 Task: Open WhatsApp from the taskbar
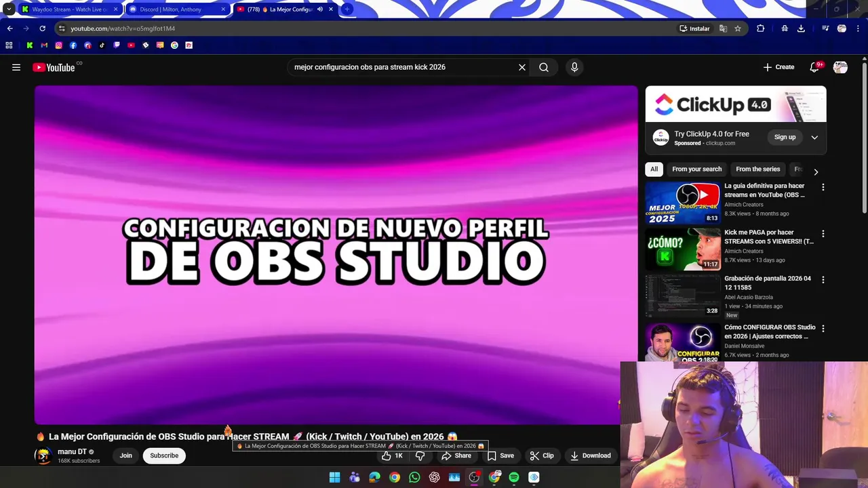pyautogui.click(x=414, y=477)
